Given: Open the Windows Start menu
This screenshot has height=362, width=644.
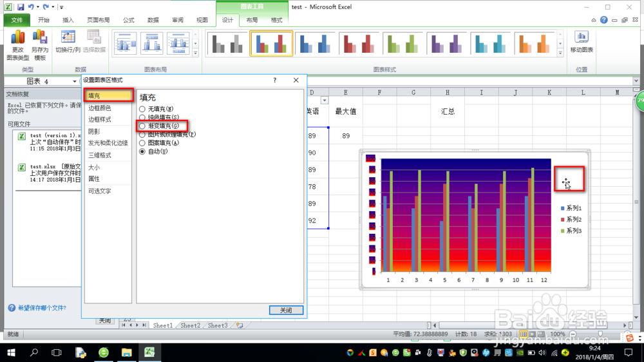Looking at the screenshot, I should (x=11, y=352).
